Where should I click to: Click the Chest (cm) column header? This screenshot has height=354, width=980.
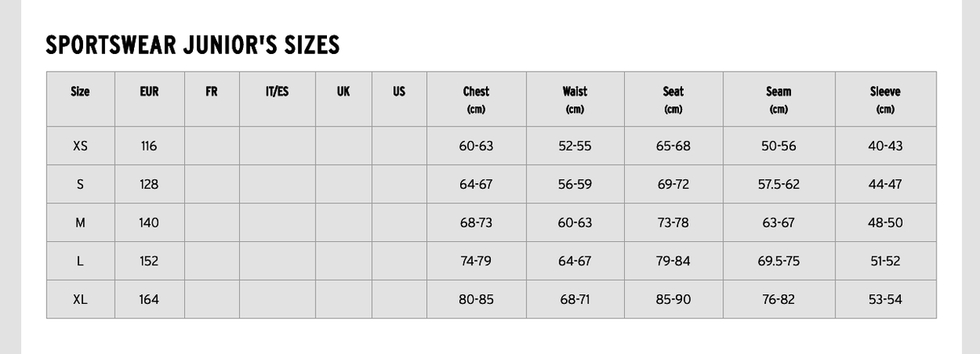point(476,99)
